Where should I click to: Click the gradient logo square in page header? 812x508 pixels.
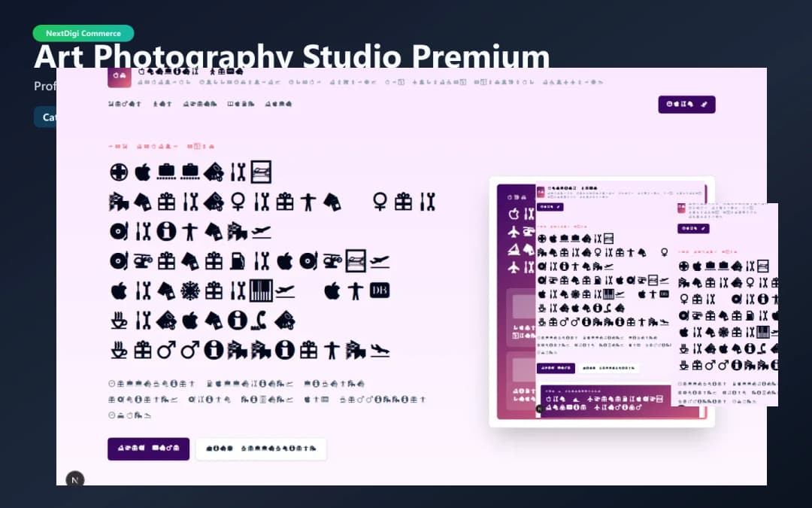pyautogui.click(x=119, y=77)
